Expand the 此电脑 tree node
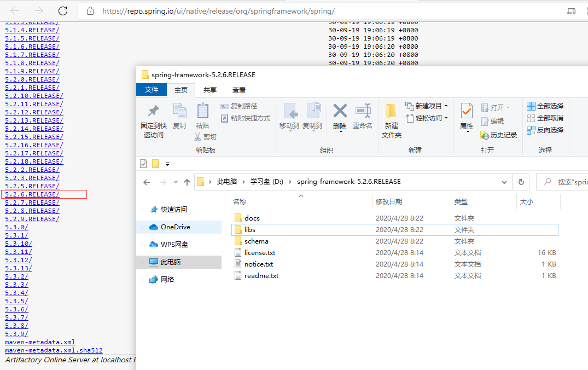 tap(142, 262)
